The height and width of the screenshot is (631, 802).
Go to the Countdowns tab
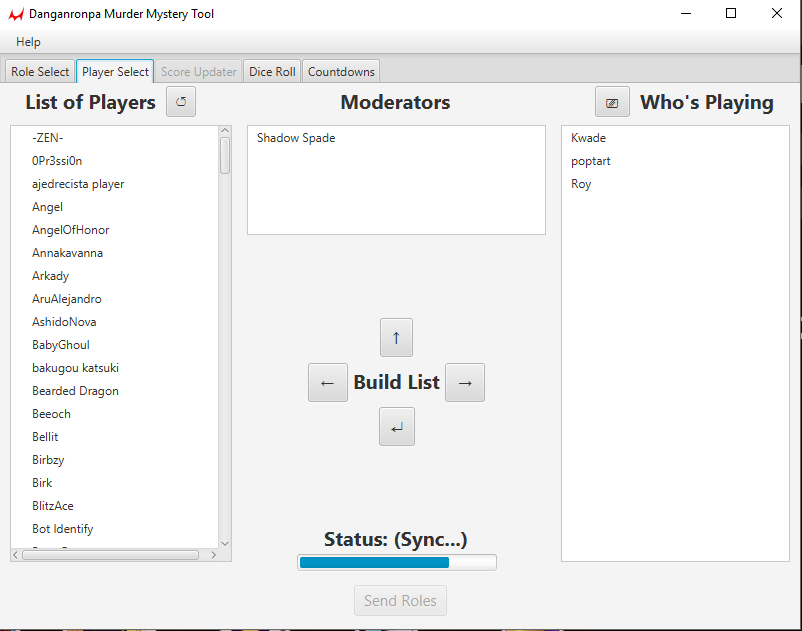coord(341,72)
